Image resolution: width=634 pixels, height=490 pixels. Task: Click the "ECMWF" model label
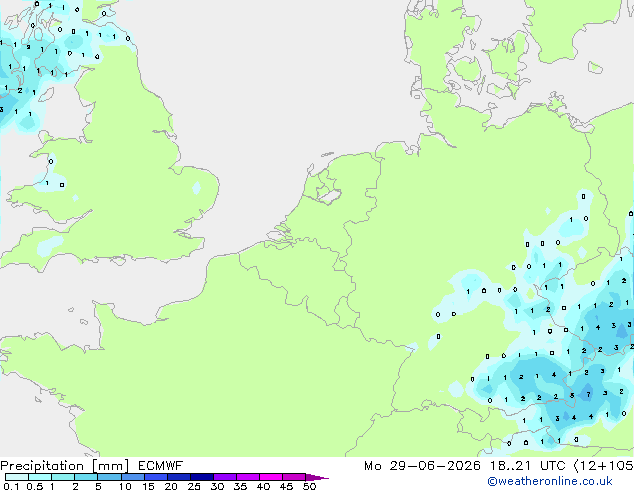(161, 466)
